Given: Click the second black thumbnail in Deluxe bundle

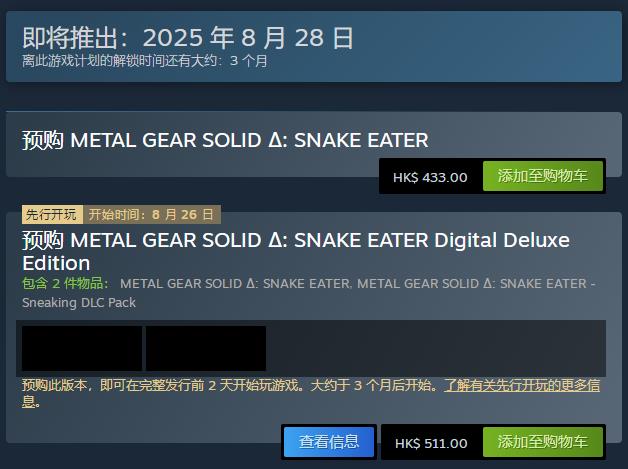Looking at the screenshot, I should click(x=206, y=348).
